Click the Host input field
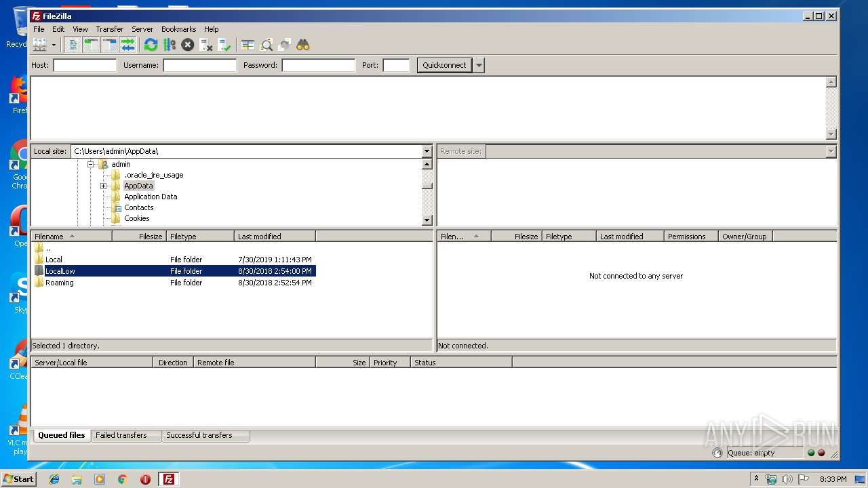The image size is (868, 488). (x=85, y=65)
